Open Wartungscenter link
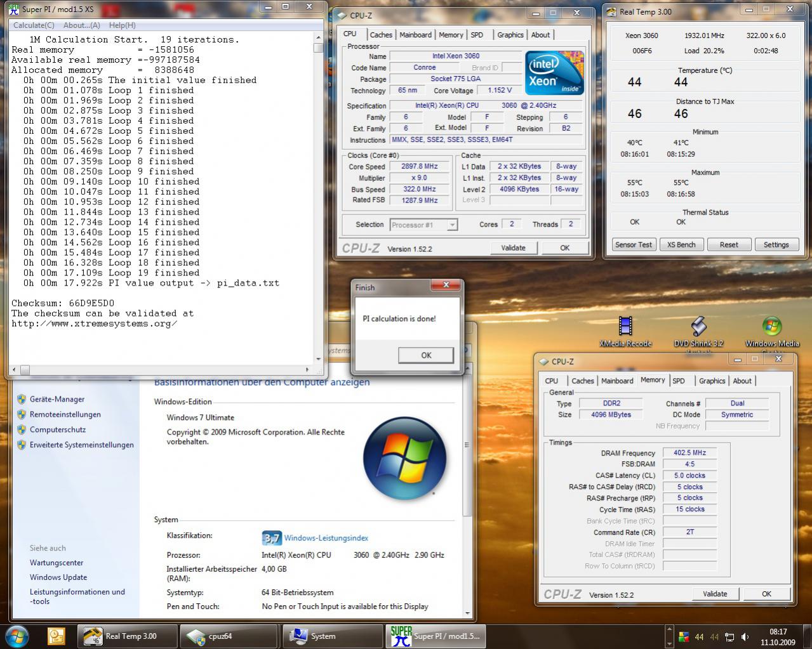The height and width of the screenshot is (649, 812). coord(57,563)
